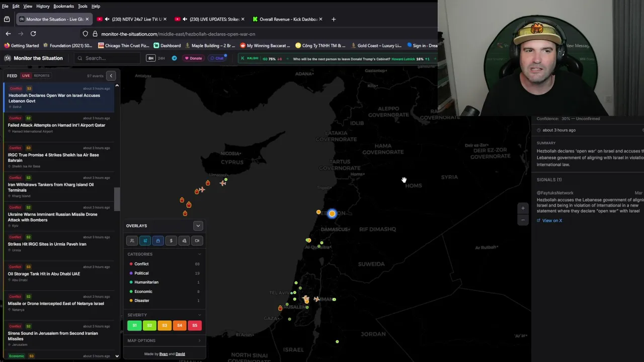
Task: Click the feed scroll-down arrow
Action: click(x=117, y=356)
